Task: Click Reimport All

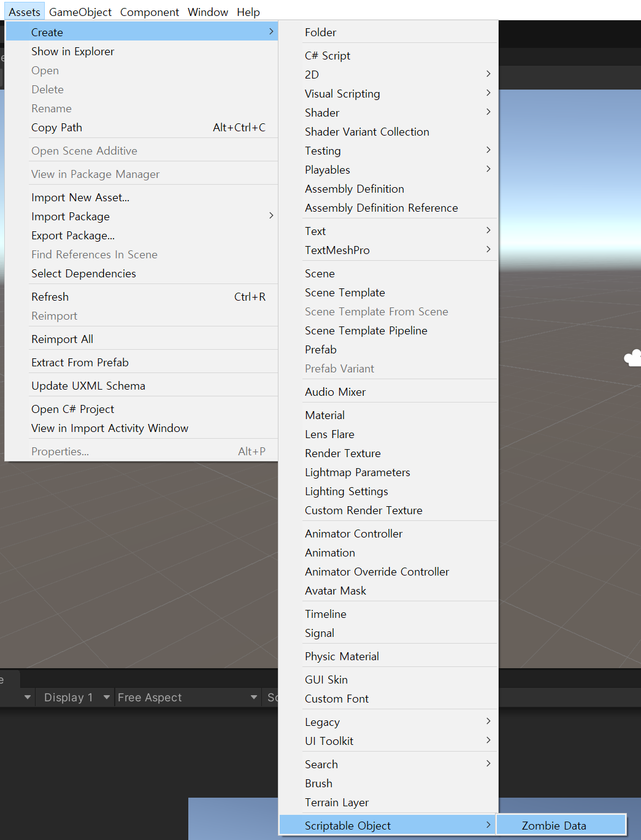Action: 62,339
